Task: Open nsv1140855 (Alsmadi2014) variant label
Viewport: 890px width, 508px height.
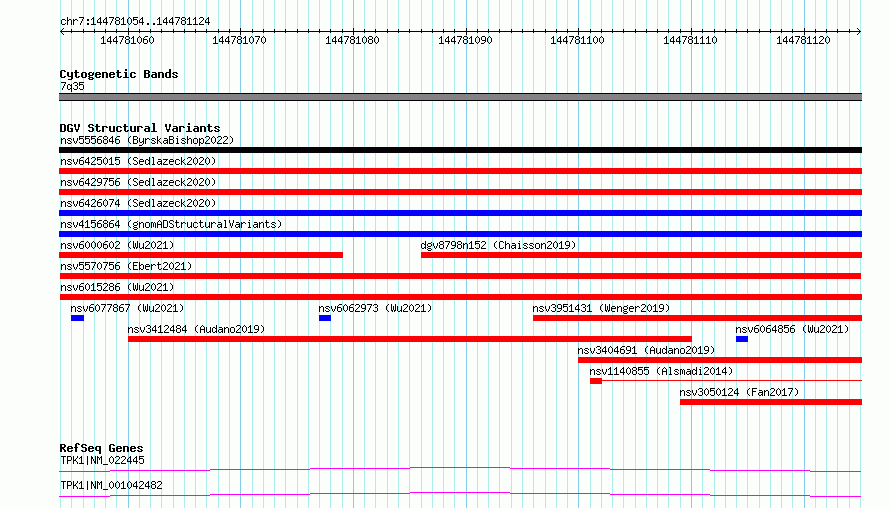Action: (661, 371)
